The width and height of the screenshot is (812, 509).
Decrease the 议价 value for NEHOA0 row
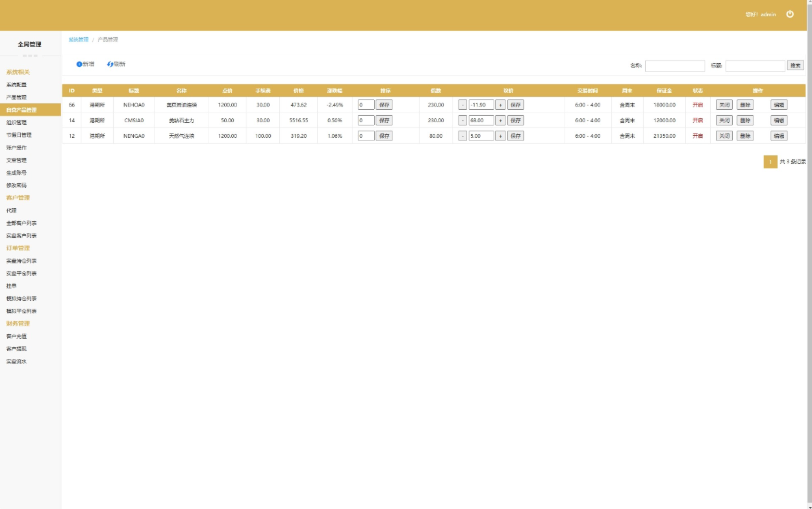coord(463,105)
